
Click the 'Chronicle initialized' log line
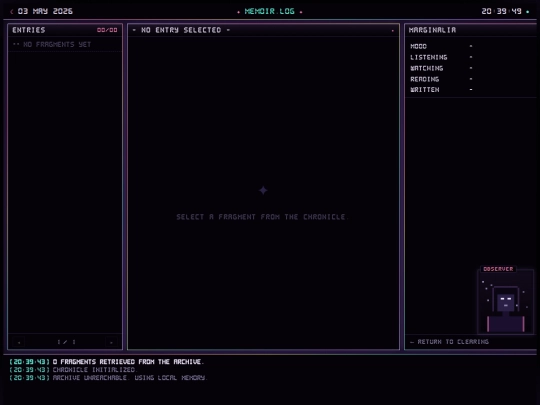point(73,370)
